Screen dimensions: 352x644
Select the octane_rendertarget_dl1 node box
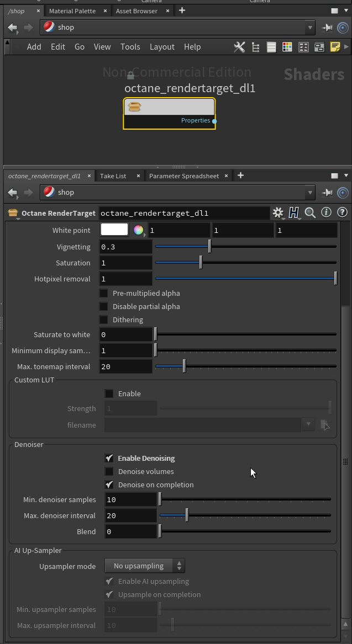pyautogui.click(x=169, y=114)
